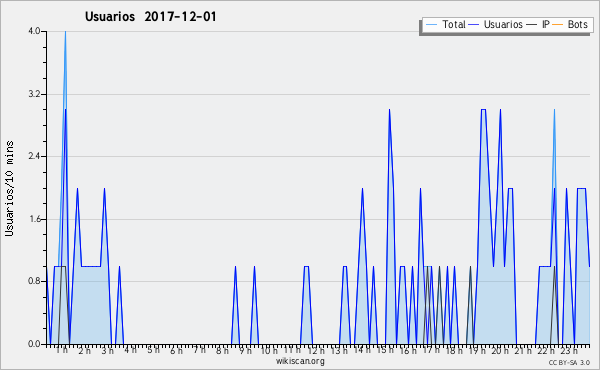Screen dimensions: 600x370
Task: Click the '9 h' x-axis label
Action: 245,350
